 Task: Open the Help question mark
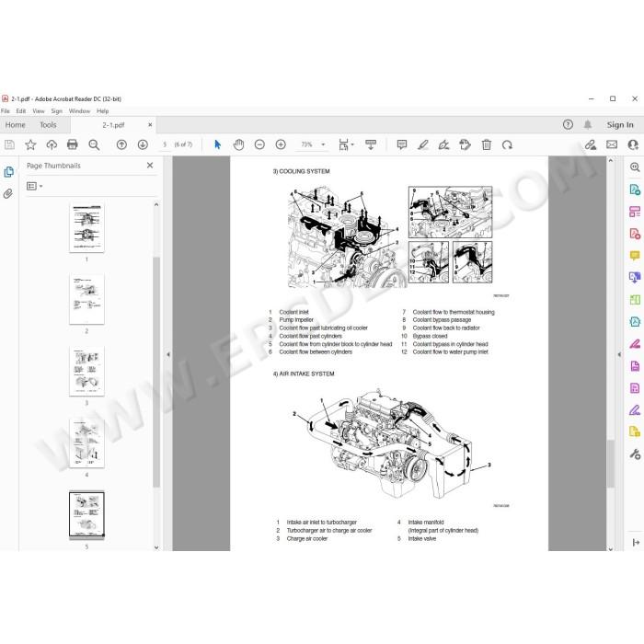pyautogui.click(x=568, y=124)
